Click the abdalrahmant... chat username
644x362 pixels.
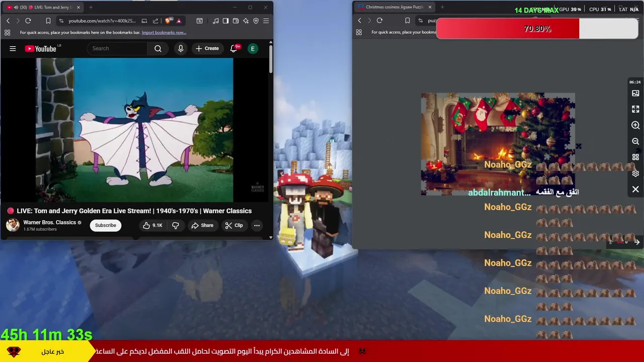(x=499, y=193)
